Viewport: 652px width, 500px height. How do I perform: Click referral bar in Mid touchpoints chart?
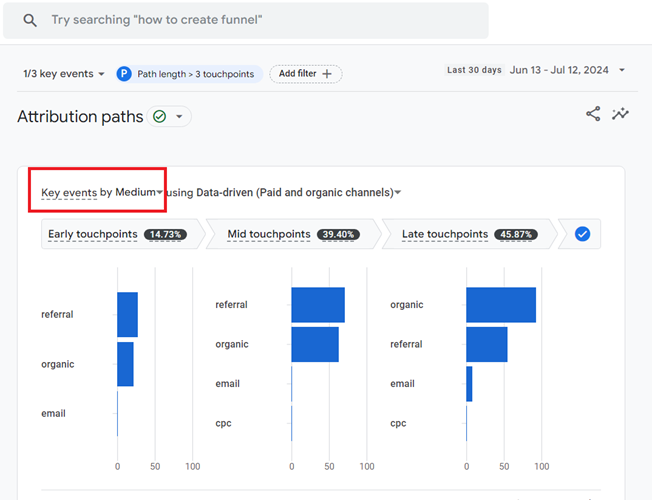(318, 305)
